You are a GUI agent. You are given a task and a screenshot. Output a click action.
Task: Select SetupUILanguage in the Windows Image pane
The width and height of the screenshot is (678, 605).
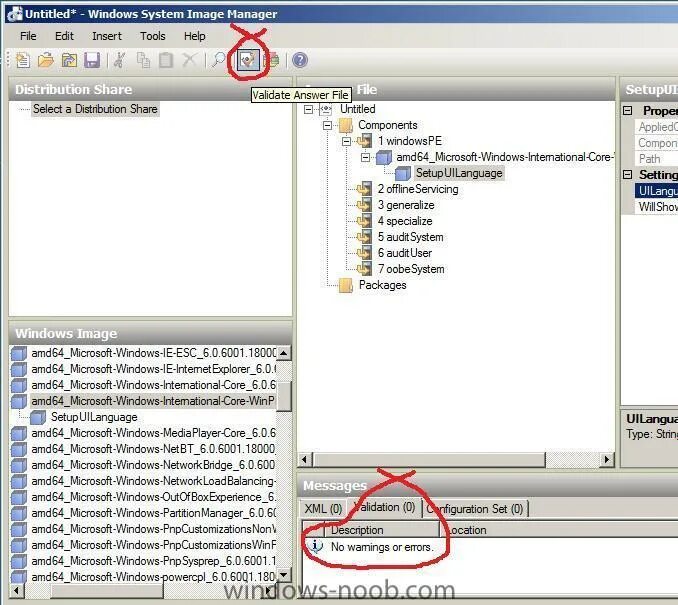[94, 417]
